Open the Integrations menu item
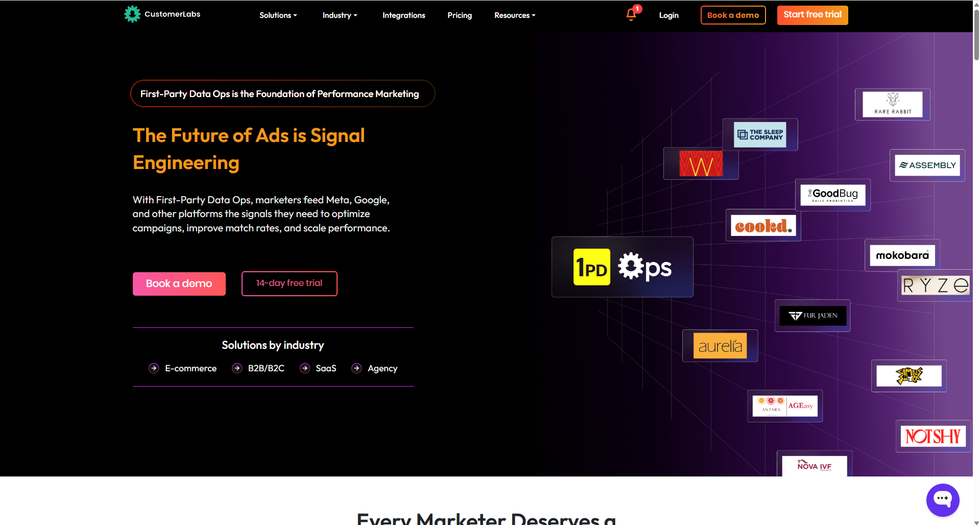The height and width of the screenshot is (525, 980). tap(403, 15)
